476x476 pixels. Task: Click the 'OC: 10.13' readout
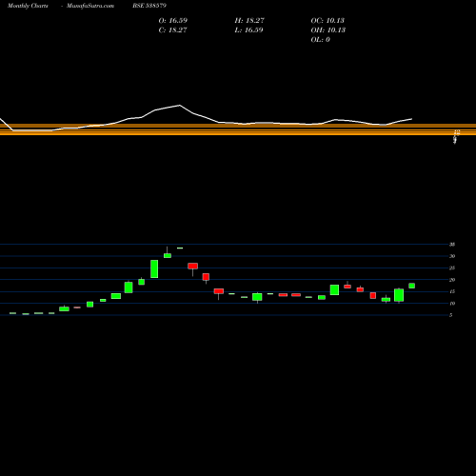click(327, 20)
